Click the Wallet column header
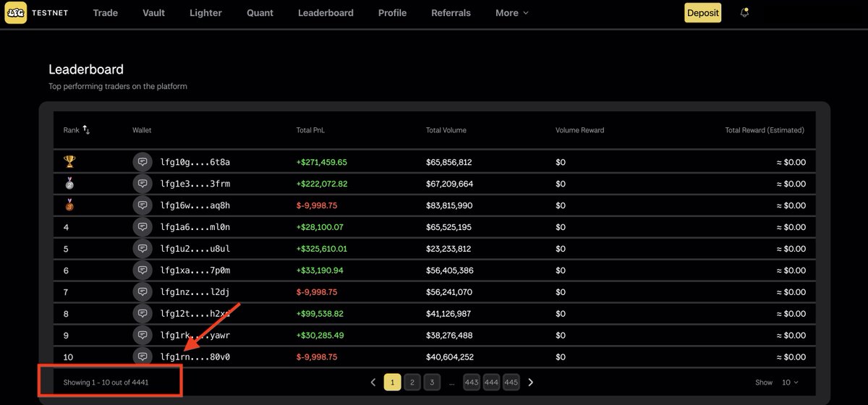Screen dimensions: 868x405 (142, 130)
